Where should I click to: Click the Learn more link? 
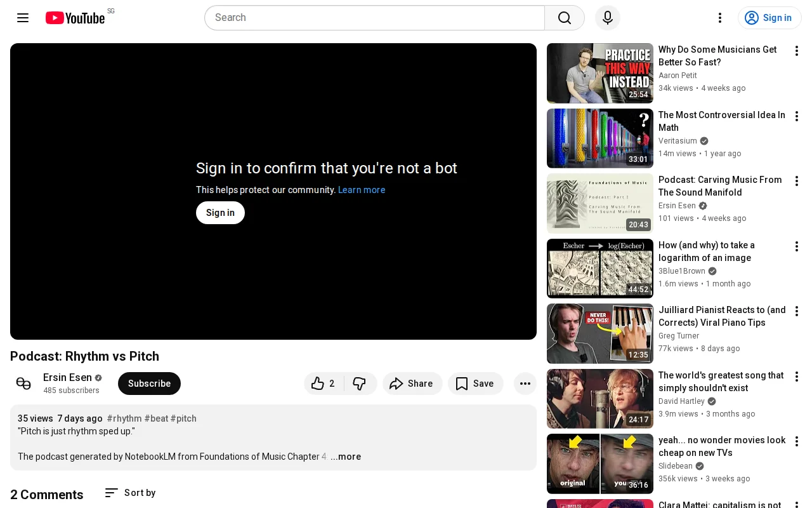coord(362,190)
